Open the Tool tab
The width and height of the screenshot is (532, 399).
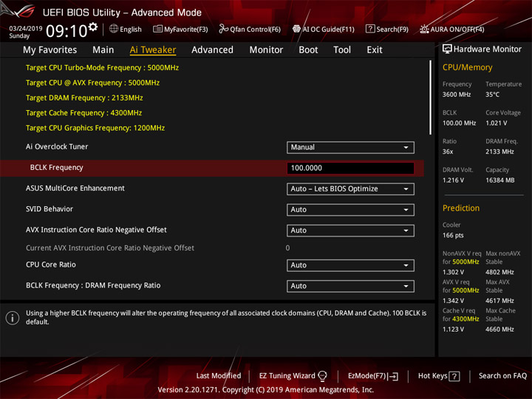342,50
